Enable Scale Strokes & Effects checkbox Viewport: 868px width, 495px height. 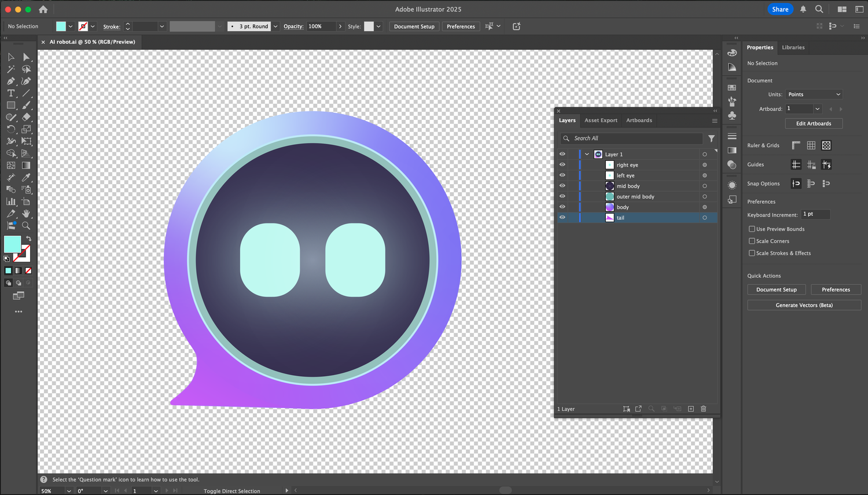tap(752, 253)
